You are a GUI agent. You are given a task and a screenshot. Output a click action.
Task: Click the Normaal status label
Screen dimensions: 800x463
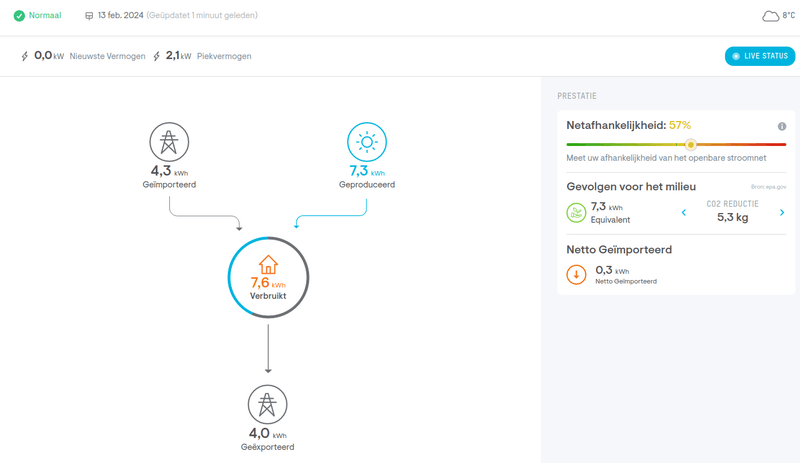(x=45, y=15)
